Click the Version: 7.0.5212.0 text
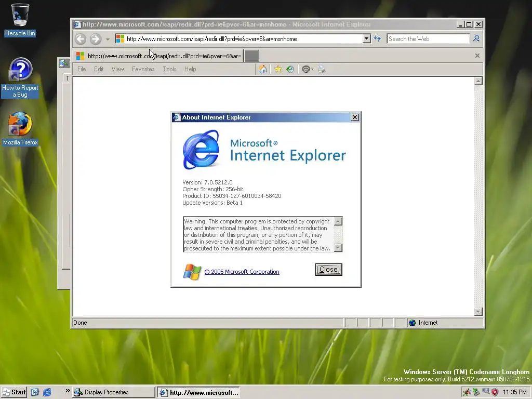This screenshot has width=532, height=399. click(207, 182)
